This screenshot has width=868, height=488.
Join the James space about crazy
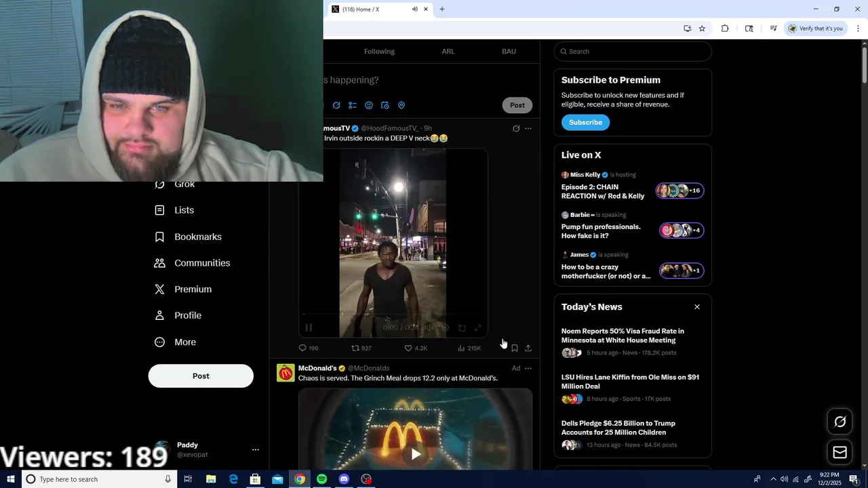pyautogui.click(x=632, y=266)
